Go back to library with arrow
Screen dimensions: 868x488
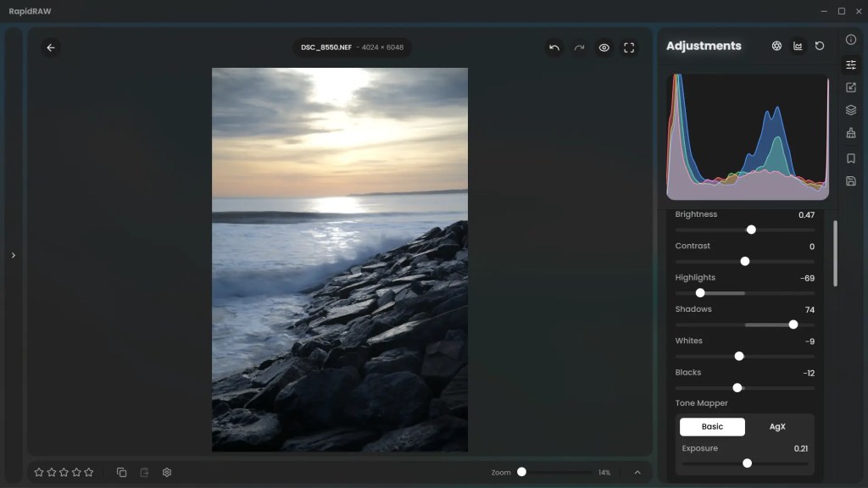coord(51,48)
